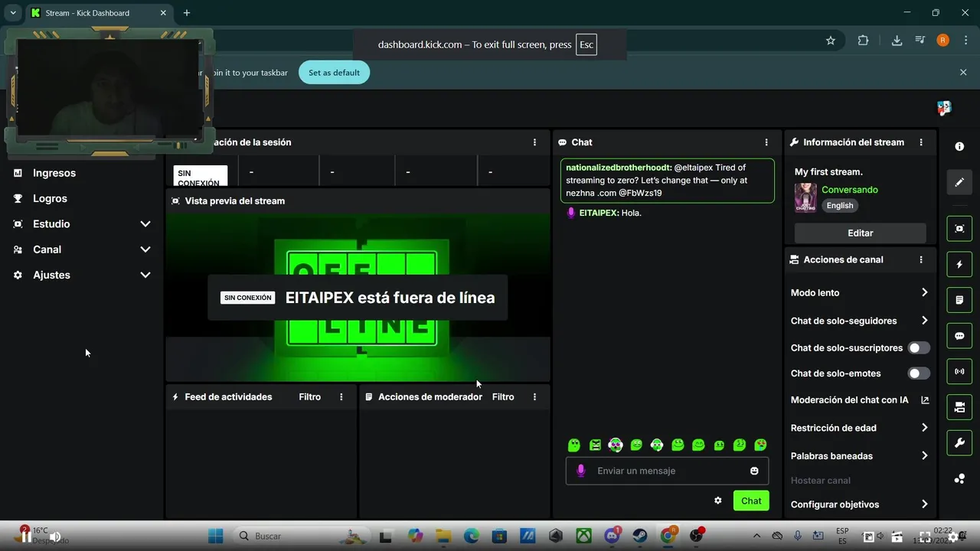
Task: Open the user avatar at top right of dashboard
Action: pos(944,108)
